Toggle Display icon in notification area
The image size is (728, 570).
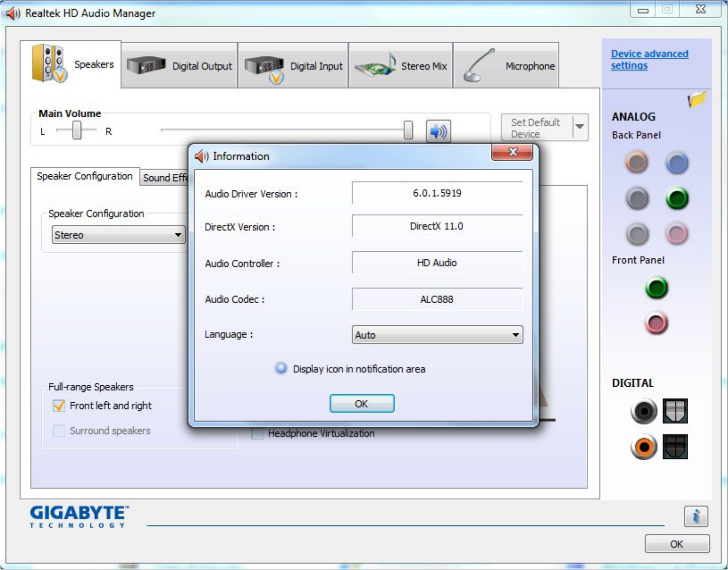280,369
